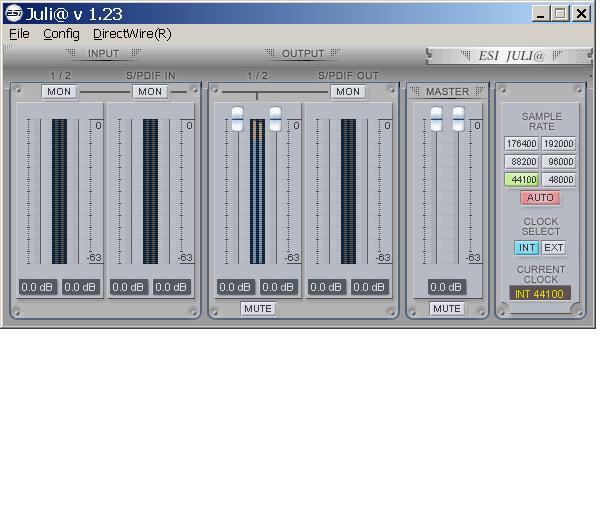
Task: Click the ESI logo icon in title bar
Action: coord(13,13)
